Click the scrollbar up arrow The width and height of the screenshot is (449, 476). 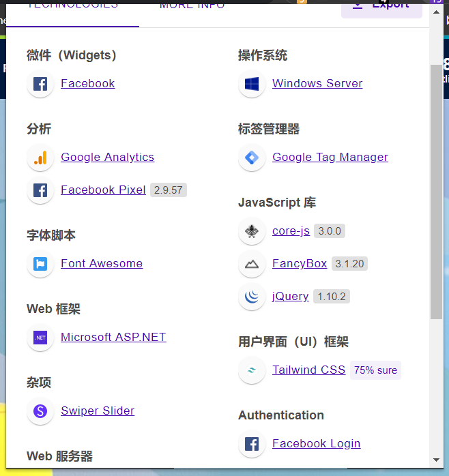coord(436,12)
